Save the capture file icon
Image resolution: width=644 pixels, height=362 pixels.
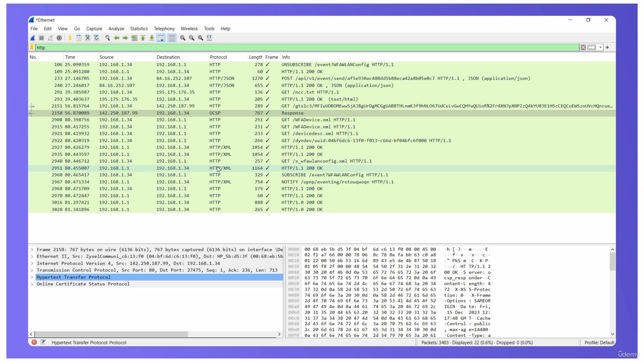pos(79,38)
